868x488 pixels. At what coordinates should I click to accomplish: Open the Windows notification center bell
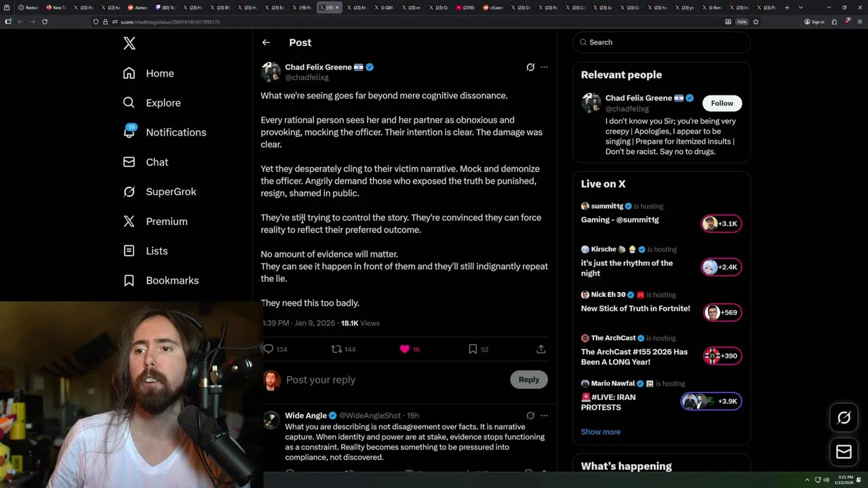pos(859,480)
